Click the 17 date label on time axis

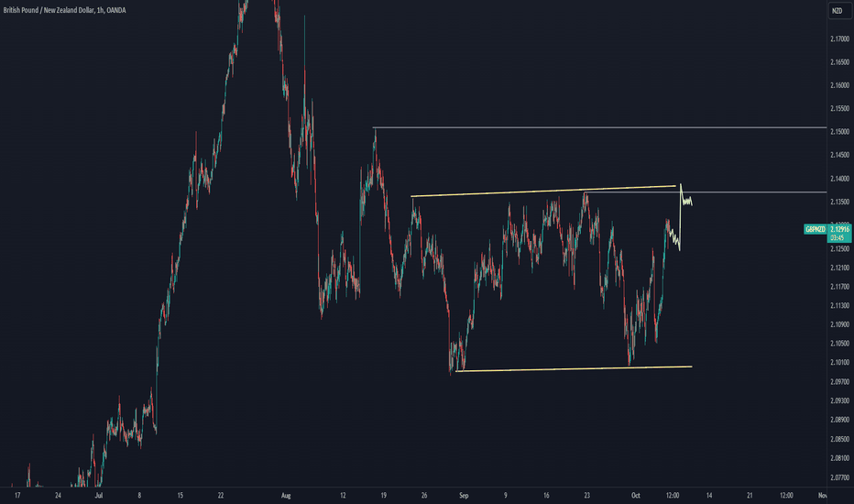pyautogui.click(x=17, y=495)
